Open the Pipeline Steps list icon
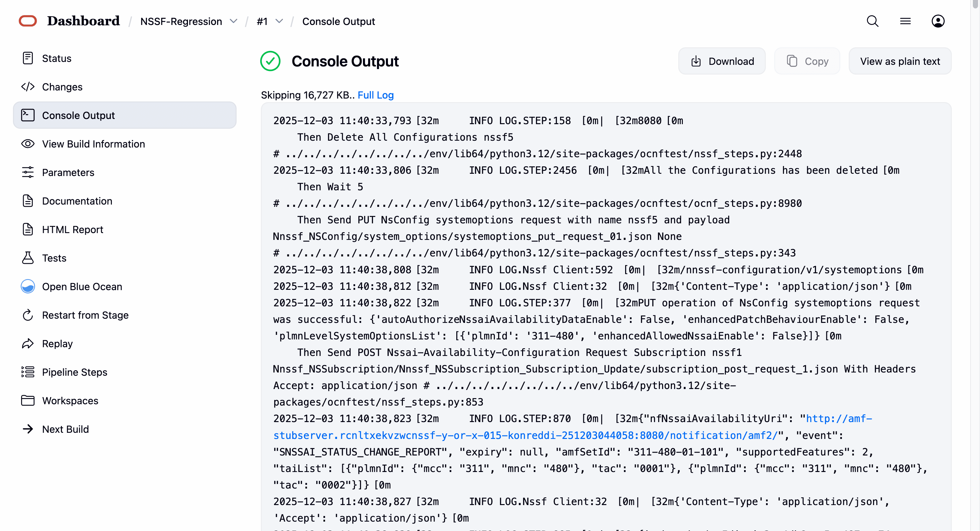Screen dimensions: 980x531 pos(28,372)
